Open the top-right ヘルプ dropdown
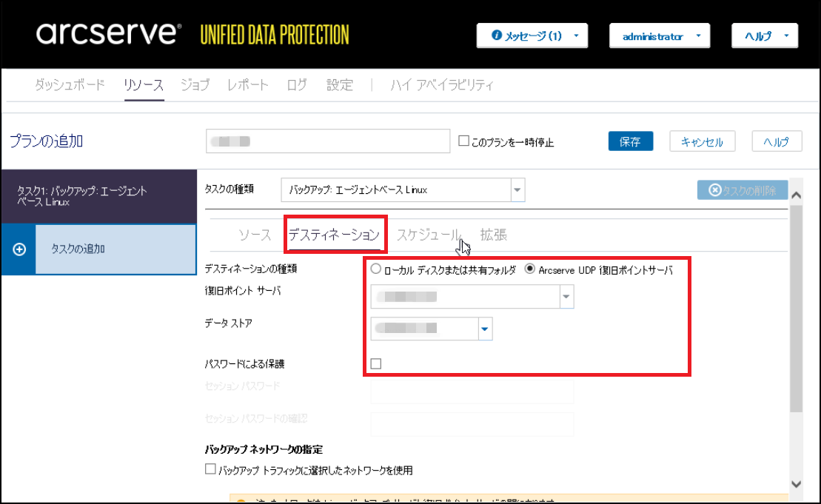This screenshot has height=504, width=821. (x=765, y=36)
